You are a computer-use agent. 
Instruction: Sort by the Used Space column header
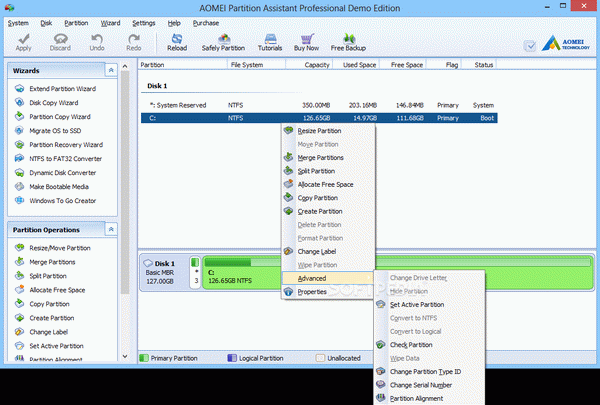356,65
